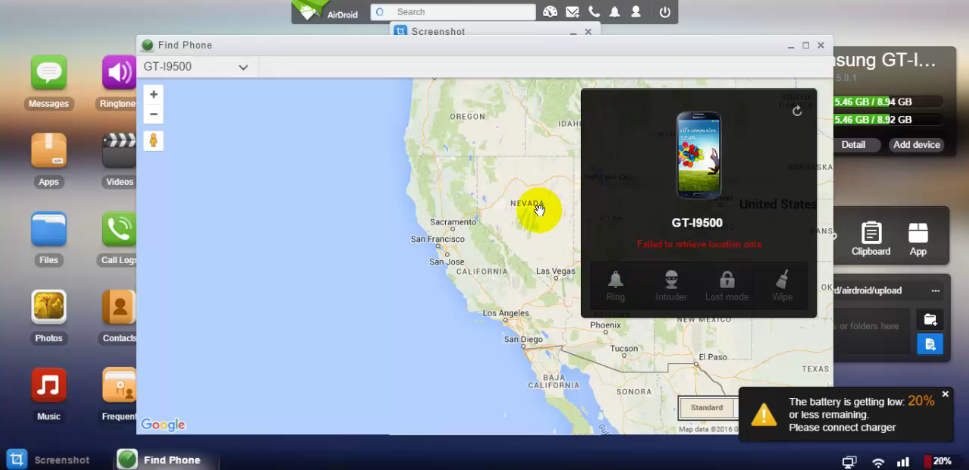This screenshot has height=470, width=969.
Task: Open notifications bell icon
Action: [x=615, y=12]
